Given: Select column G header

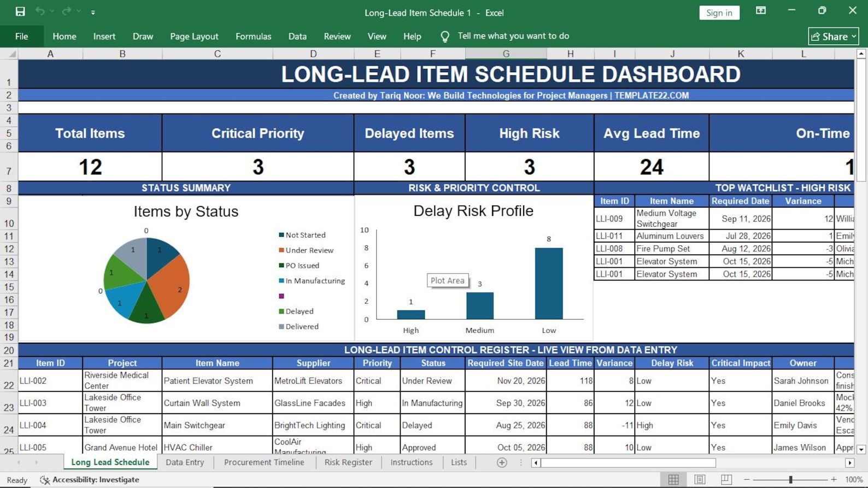Looking at the screenshot, I should (x=506, y=54).
